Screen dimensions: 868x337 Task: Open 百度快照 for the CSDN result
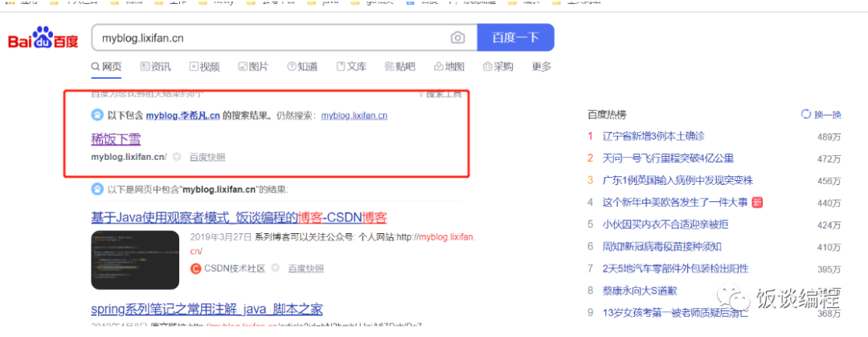305,269
